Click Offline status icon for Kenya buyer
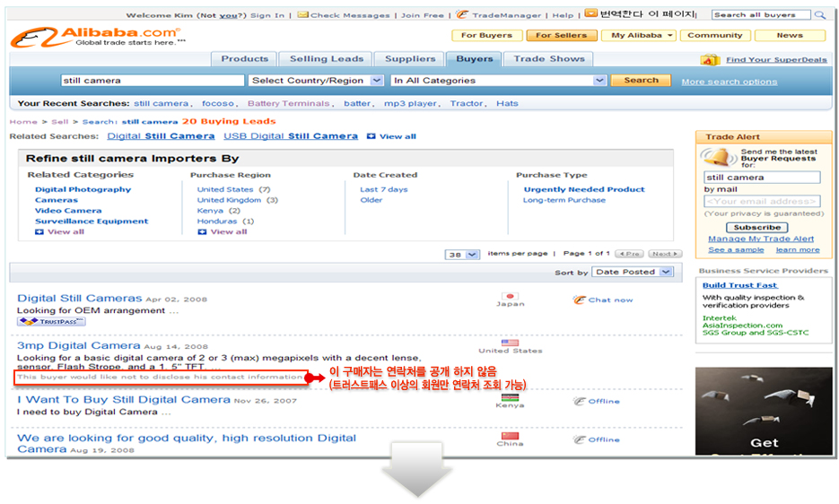 pos(580,401)
